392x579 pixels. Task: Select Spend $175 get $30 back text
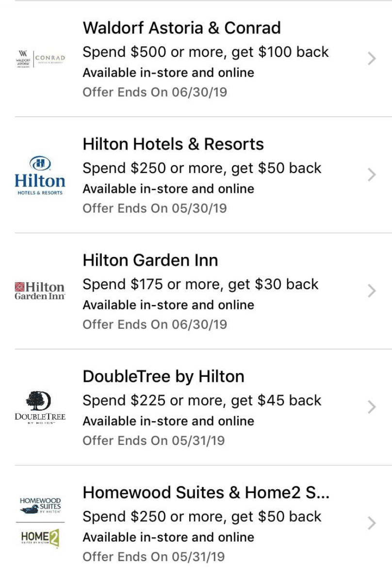[x=201, y=284]
